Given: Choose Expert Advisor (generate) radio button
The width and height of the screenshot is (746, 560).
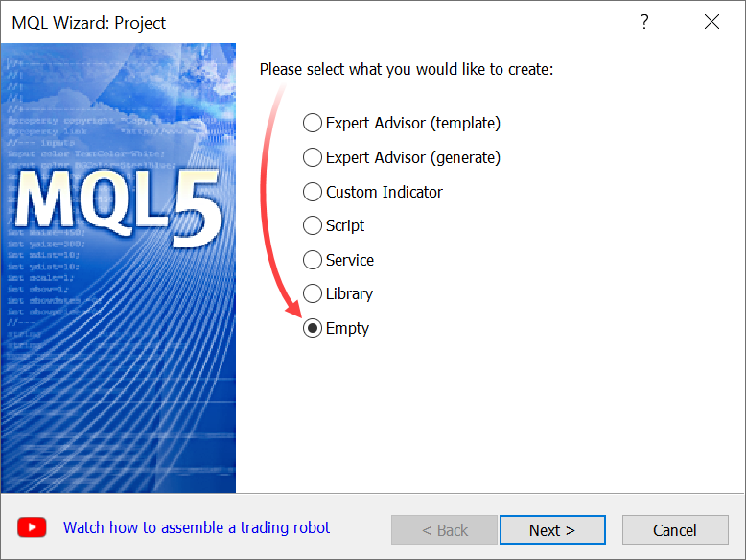Looking at the screenshot, I should tap(313, 157).
